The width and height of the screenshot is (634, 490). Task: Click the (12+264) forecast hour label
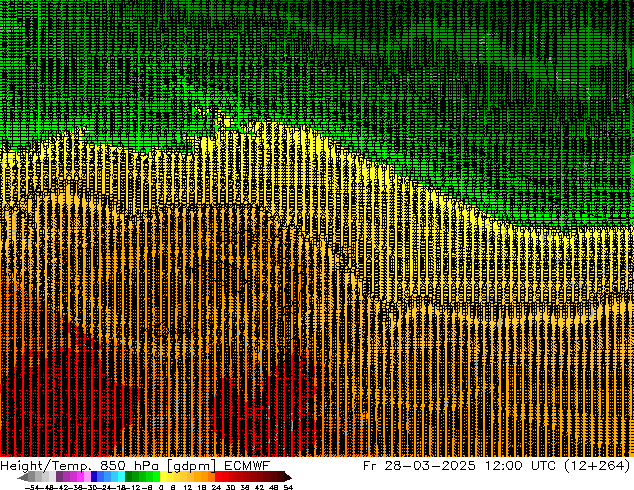pyautogui.click(x=596, y=465)
